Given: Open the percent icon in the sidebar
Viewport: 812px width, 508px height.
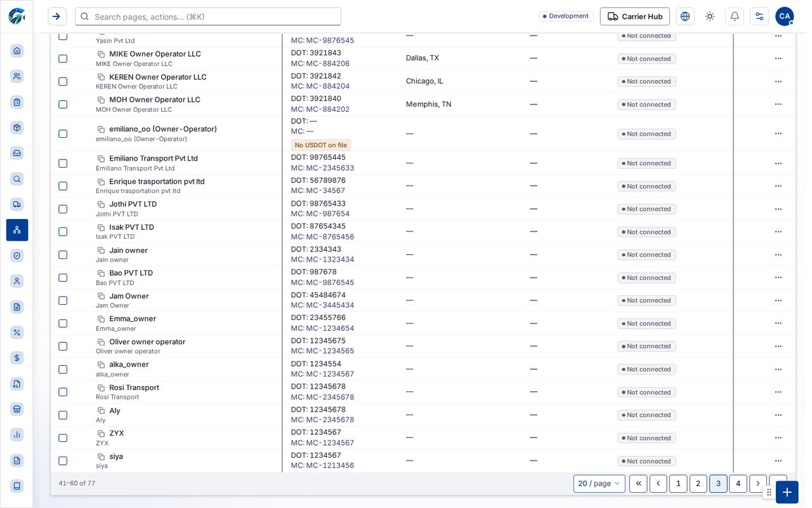Looking at the screenshot, I should [17, 332].
